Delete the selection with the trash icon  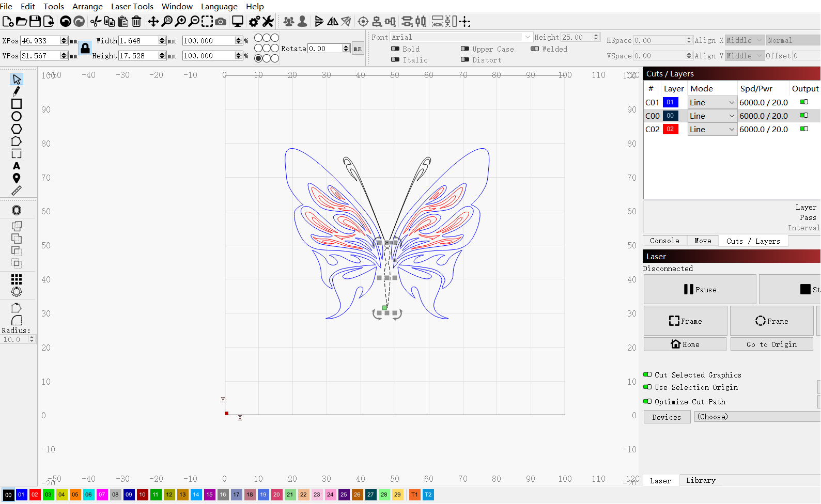pyautogui.click(x=136, y=22)
